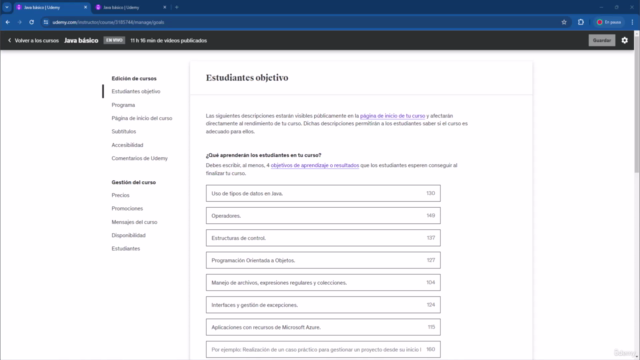640x360 pixels.
Task: Open the Programa section
Action: [x=123, y=105]
